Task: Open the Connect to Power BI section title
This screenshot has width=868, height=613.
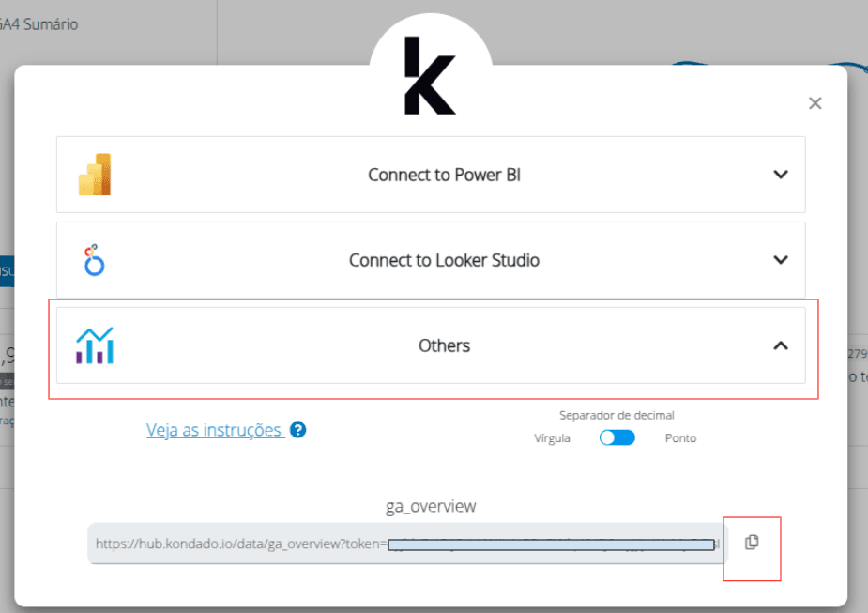Action: coord(444,175)
